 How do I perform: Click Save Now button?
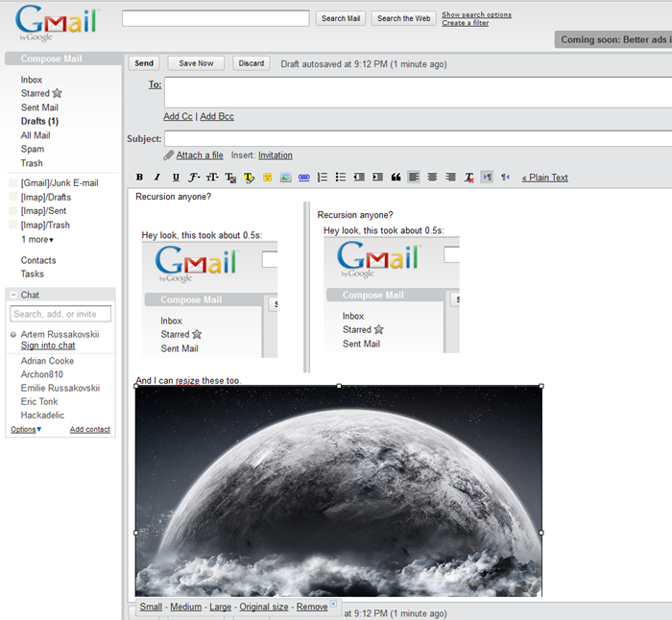point(196,63)
